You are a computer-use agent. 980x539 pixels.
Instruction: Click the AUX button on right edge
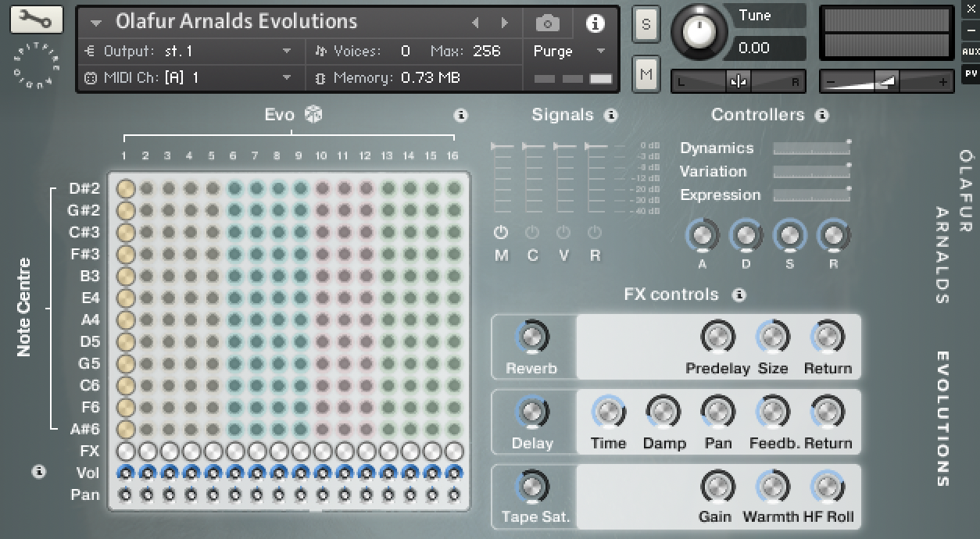(x=970, y=52)
